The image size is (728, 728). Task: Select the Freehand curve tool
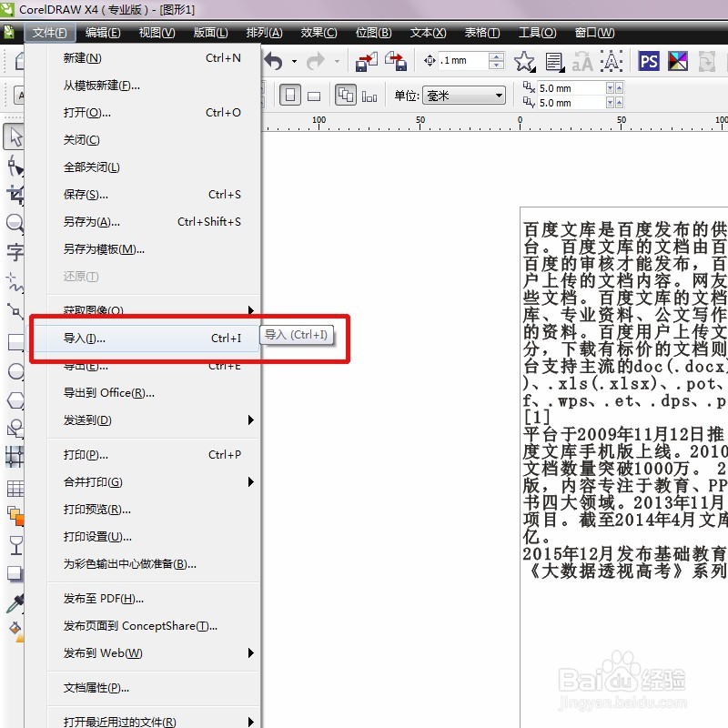(x=15, y=282)
